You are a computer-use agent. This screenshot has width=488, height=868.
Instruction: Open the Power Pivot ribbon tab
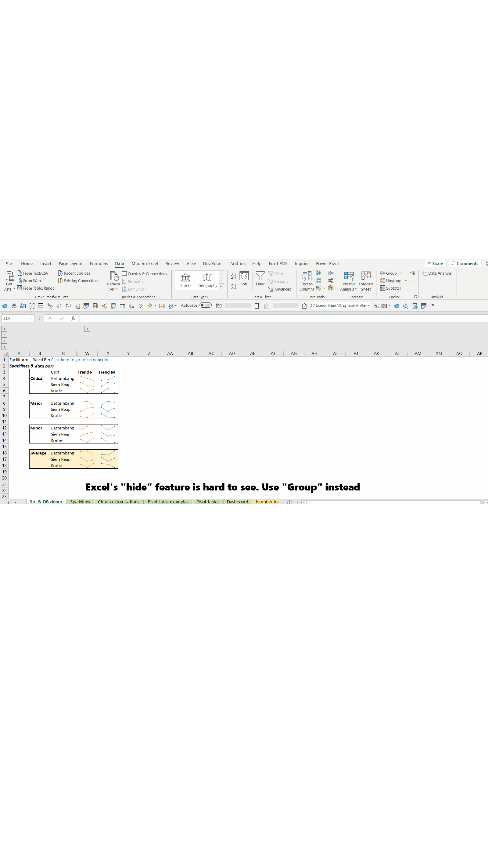[x=327, y=263]
